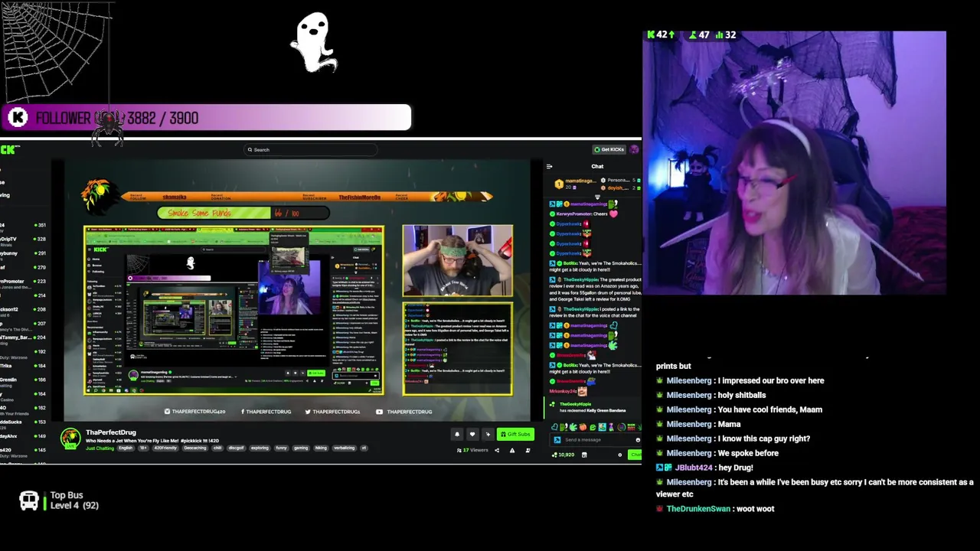Select the green leaf quick emote
Image resolution: width=980 pixels, height=551 pixels.
(x=573, y=427)
